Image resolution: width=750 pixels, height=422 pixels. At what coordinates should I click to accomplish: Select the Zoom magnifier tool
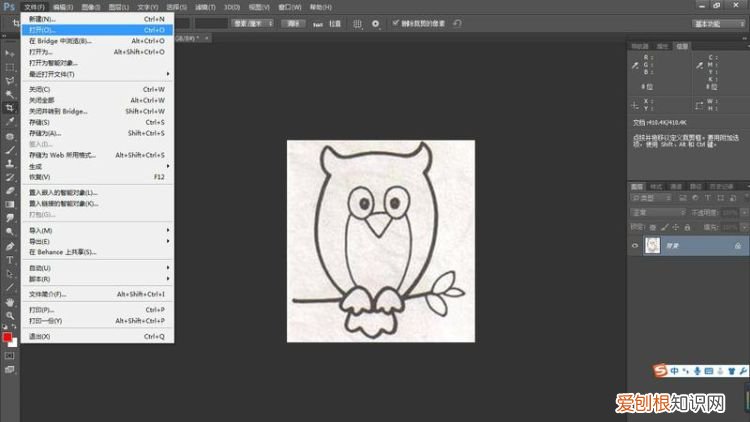coord(9,315)
